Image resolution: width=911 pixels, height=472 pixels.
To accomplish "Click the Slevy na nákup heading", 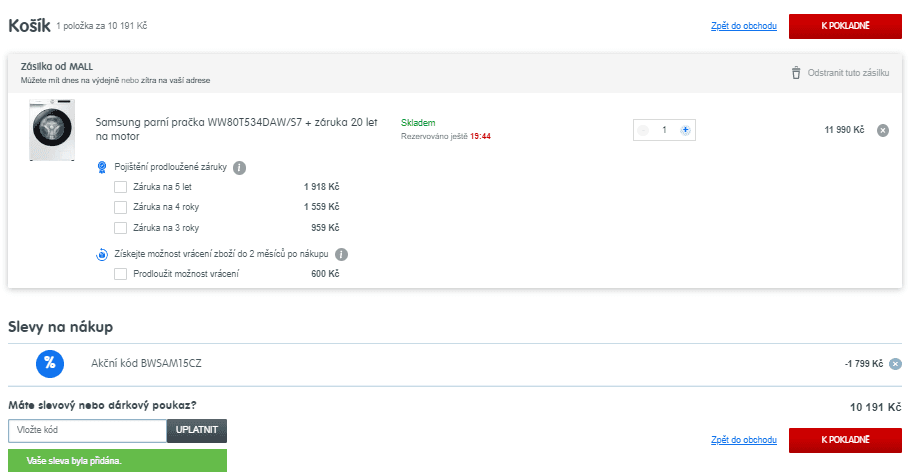I will click(60, 327).
